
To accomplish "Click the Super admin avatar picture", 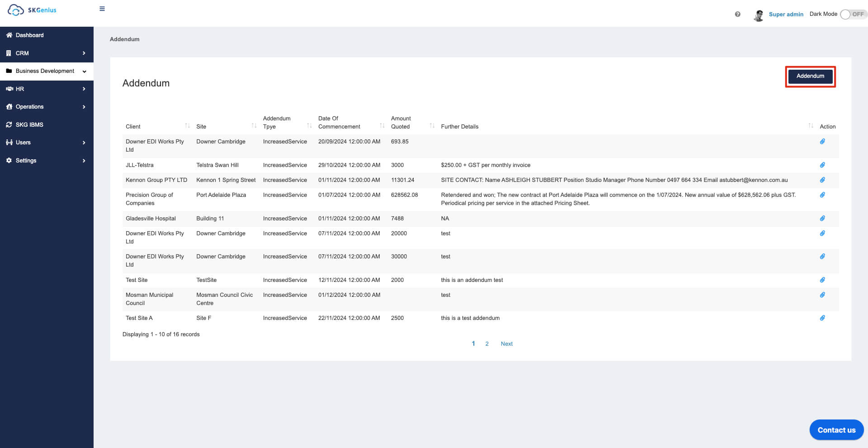I will click(759, 15).
